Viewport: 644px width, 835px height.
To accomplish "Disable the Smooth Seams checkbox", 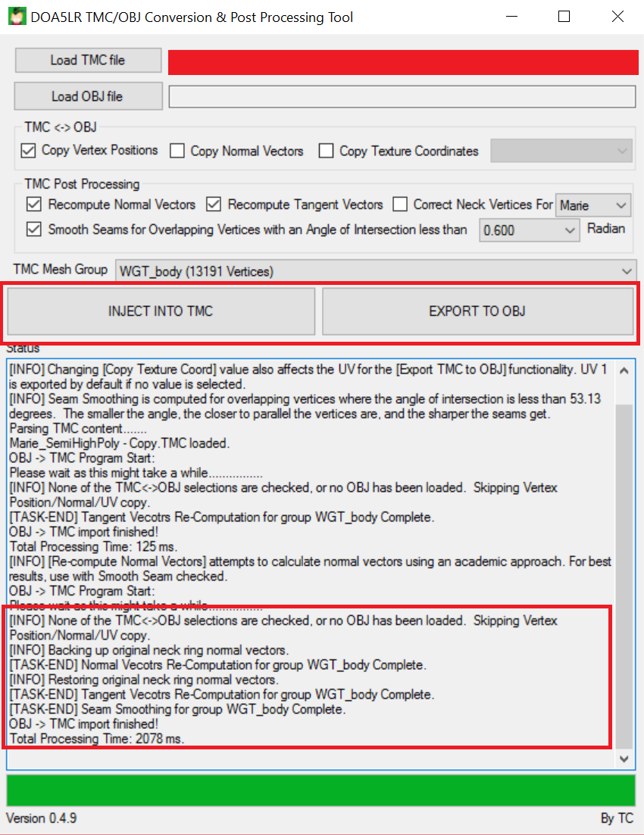I will (x=33, y=229).
